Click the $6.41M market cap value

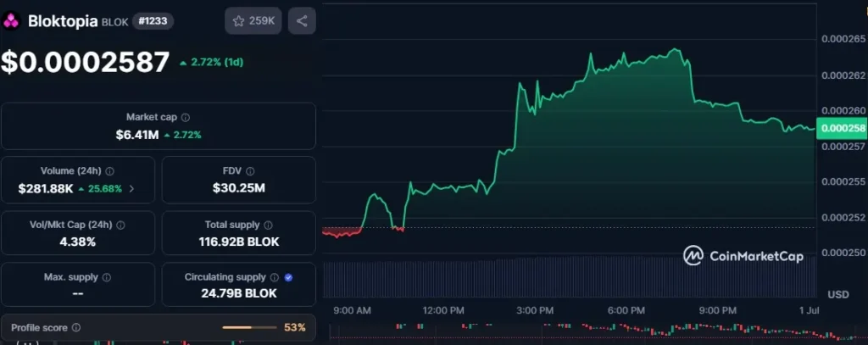[x=136, y=135]
